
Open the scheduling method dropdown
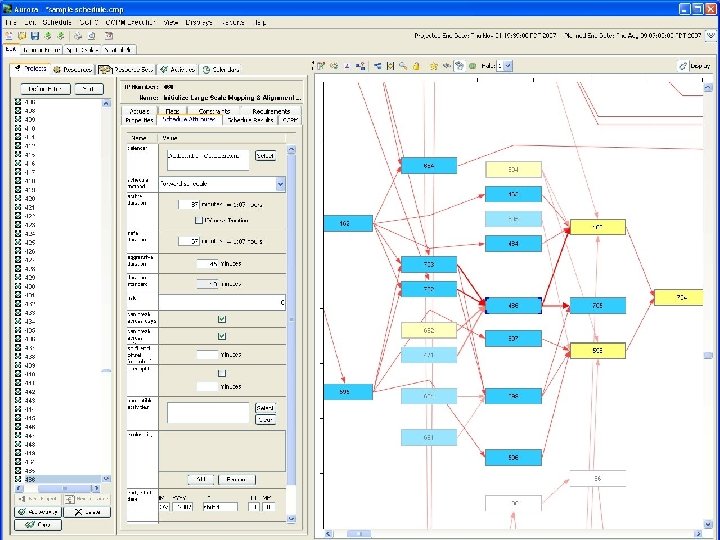[280, 184]
